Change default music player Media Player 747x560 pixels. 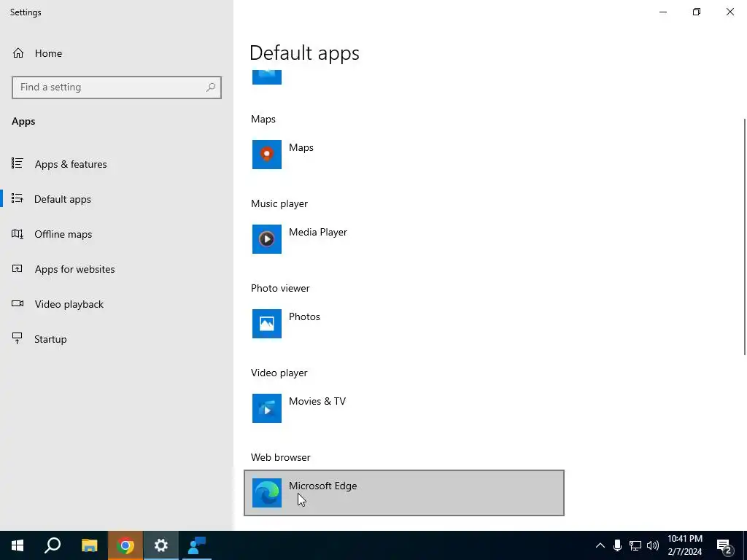404,239
